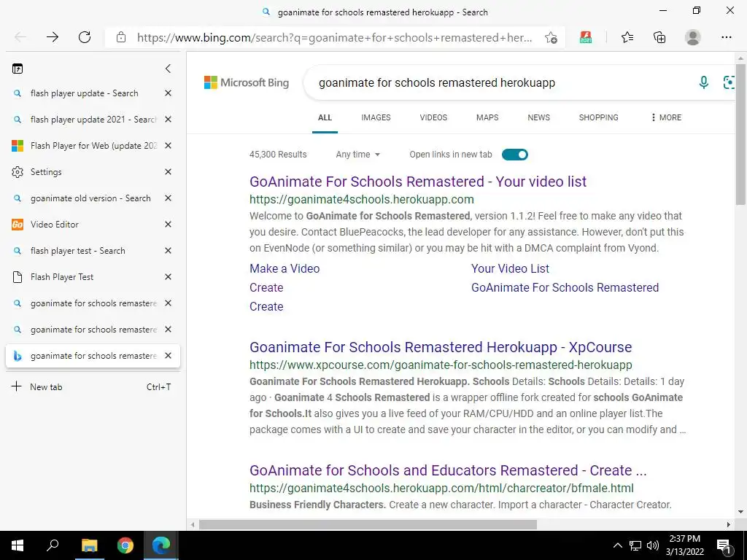Image resolution: width=747 pixels, height=560 pixels.
Task: Click the vertical page scrollbar thumb
Action: (x=740, y=134)
